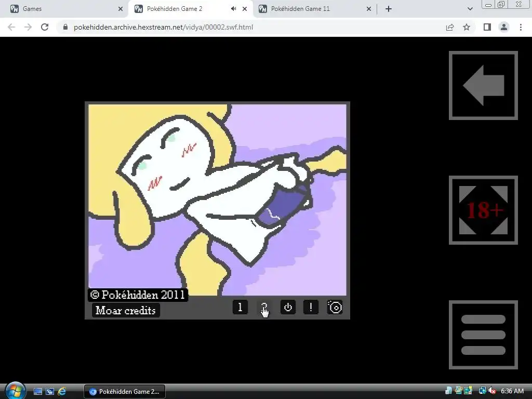The image size is (532, 399).
Task: Open a new browser tab
Action: [389, 9]
